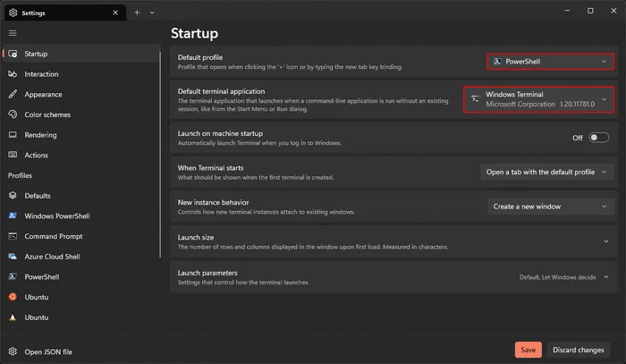The height and width of the screenshot is (364, 626).
Task: Open Color schemes palette icon
Action: click(x=13, y=114)
